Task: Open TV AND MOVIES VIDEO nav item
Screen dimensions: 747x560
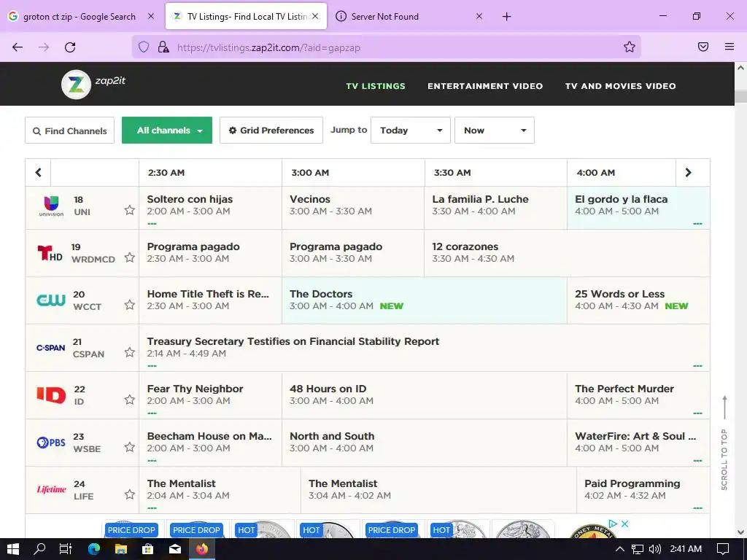Action: click(x=620, y=86)
